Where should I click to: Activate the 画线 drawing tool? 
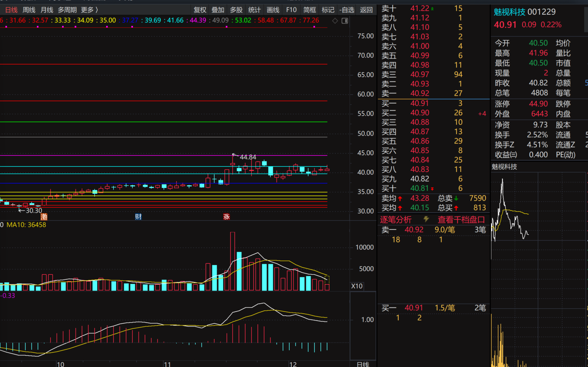point(273,10)
